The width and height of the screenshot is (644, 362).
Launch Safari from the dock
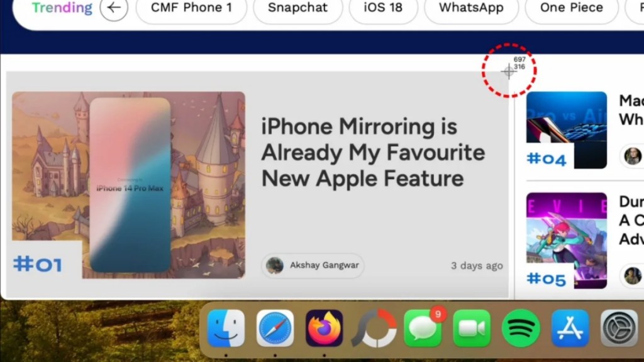pos(275,328)
